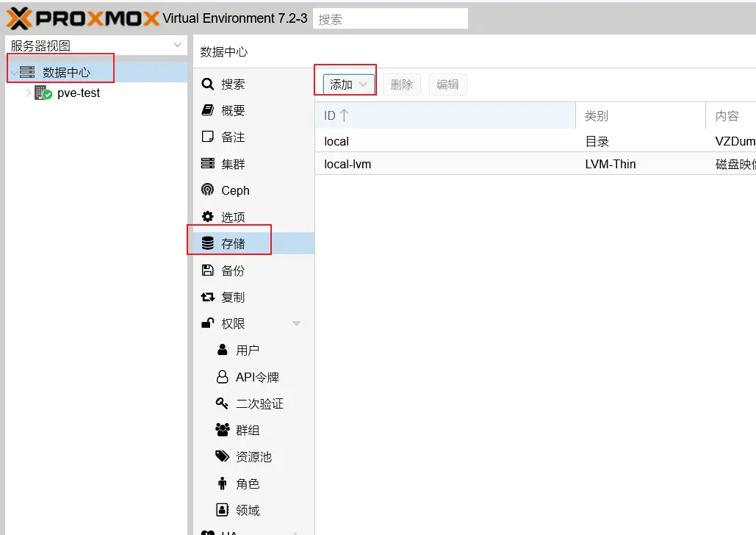Image resolution: width=756 pixels, height=535 pixels.
Task: Open the 用户 permissions menu item
Action: point(248,351)
